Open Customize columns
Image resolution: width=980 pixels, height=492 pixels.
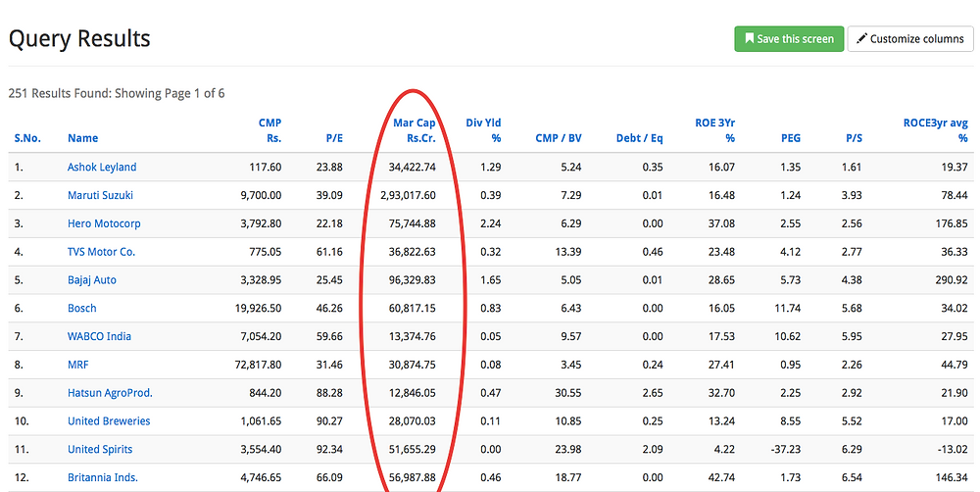tap(910, 39)
